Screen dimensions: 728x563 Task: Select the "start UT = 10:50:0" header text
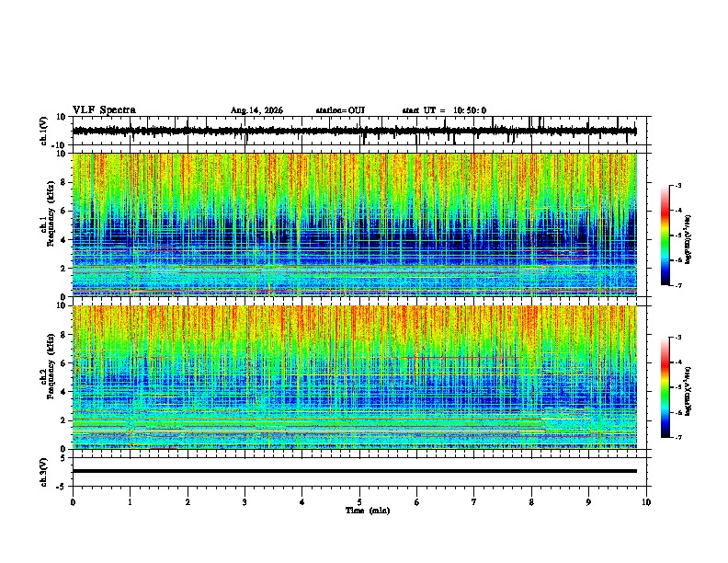click(444, 110)
